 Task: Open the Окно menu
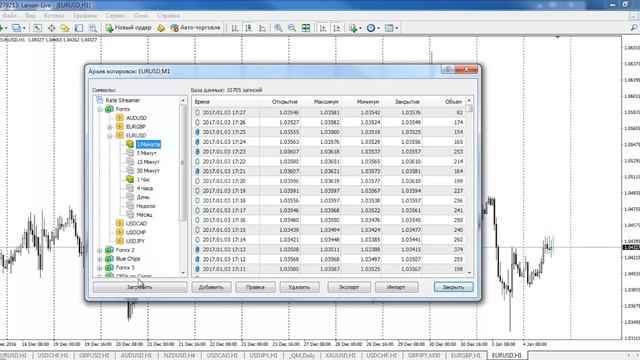[x=141, y=16]
